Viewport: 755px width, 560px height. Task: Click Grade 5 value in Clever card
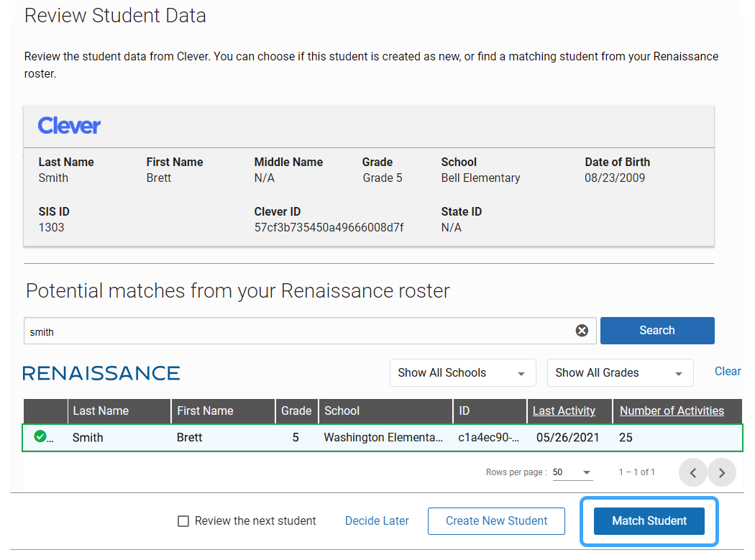[x=383, y=178]
